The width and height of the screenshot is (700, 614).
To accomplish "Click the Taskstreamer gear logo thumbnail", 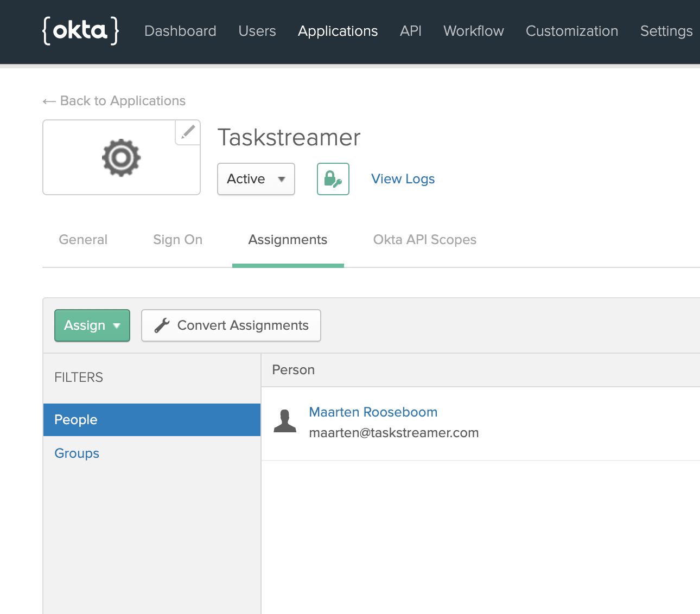I will point(122,157).
